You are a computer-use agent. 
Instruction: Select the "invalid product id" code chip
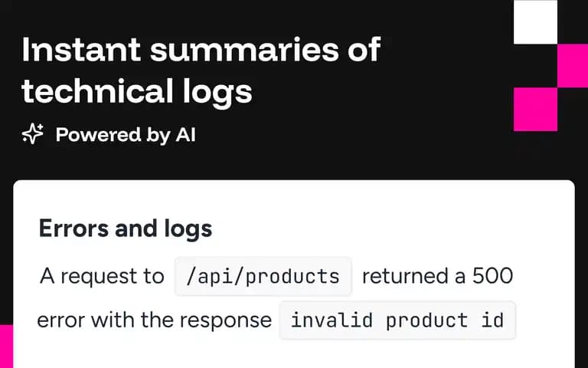coord(397,320)
